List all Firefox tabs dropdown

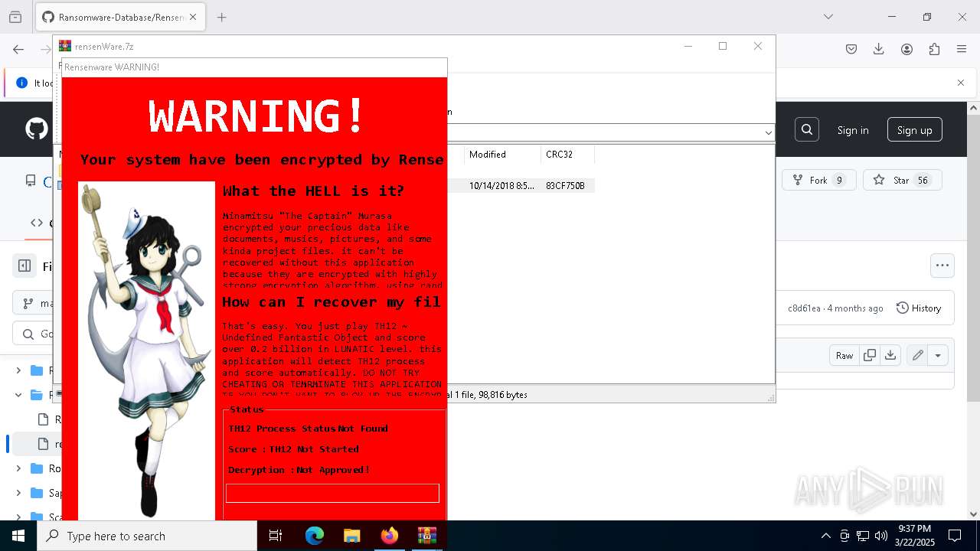[828, 17]
